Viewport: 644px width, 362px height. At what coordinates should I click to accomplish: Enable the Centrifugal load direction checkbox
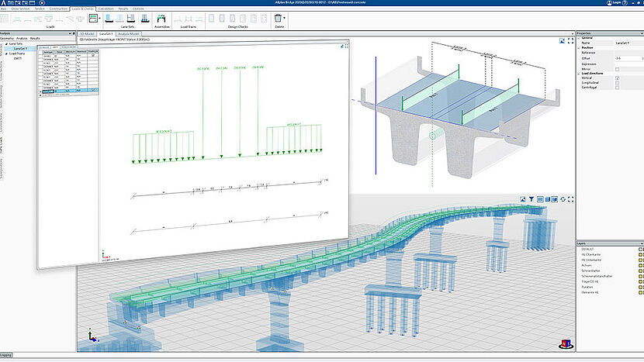pyautogui.click(x=617, y=88)
